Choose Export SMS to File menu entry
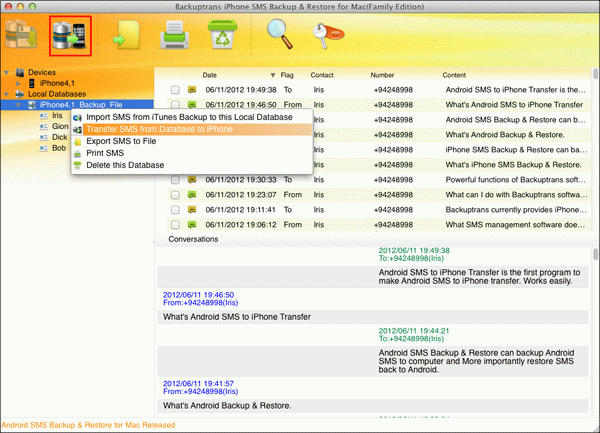Screen dimensions: 600x433 [x=192, y=141]
